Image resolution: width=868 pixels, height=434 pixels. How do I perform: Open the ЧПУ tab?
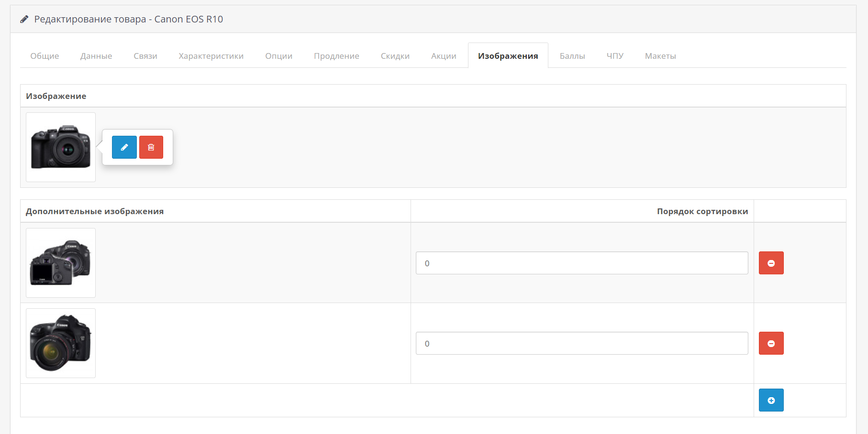tap(615, 56)
